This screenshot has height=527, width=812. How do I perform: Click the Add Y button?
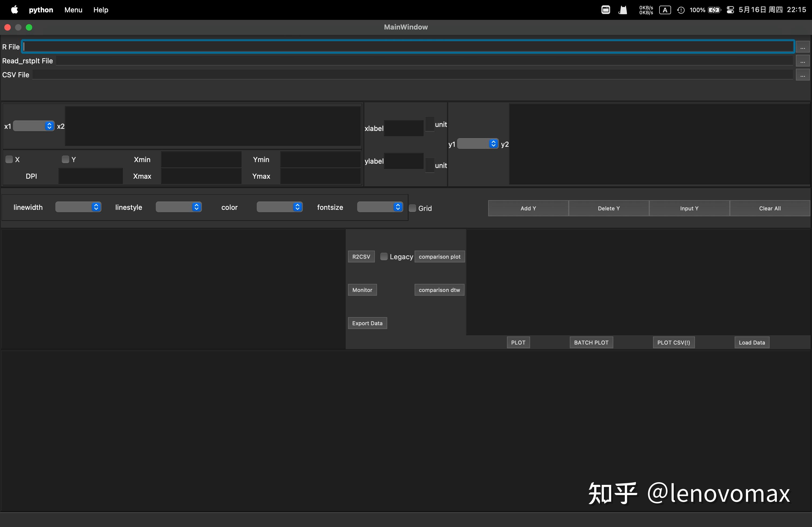coord(528,208)
